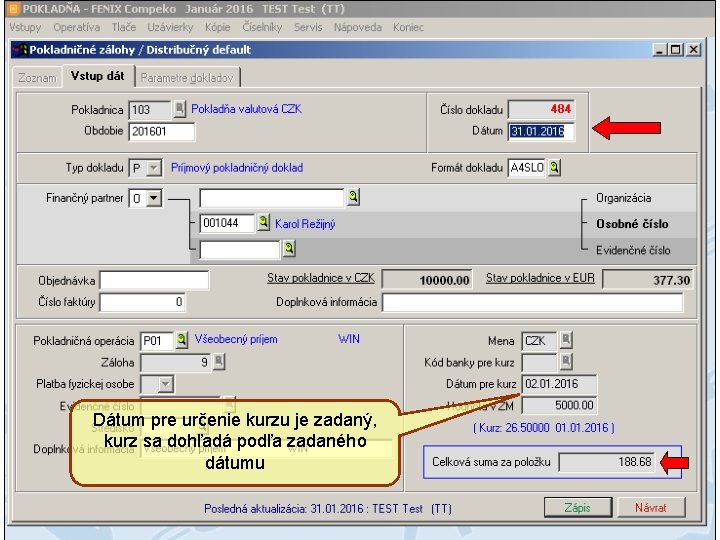Switch to the Zoznam tab
This screenshot has height=540, width=720.
click(x=38, y=78)
